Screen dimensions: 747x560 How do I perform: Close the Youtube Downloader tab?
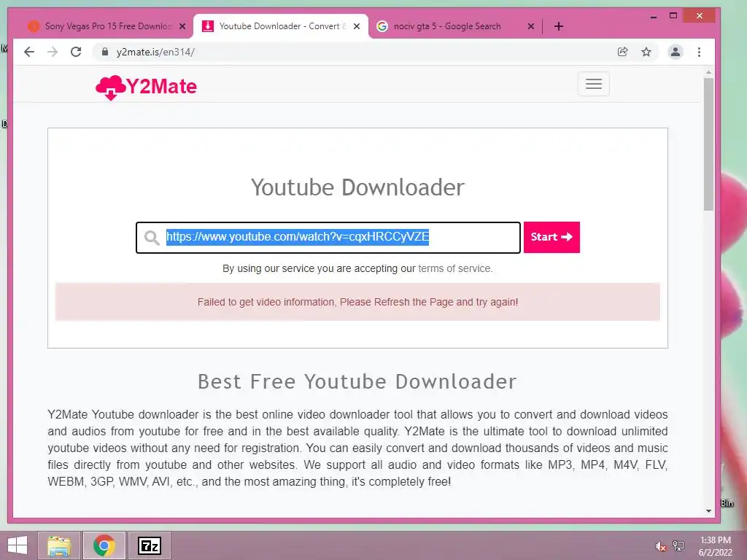point(357,26)
